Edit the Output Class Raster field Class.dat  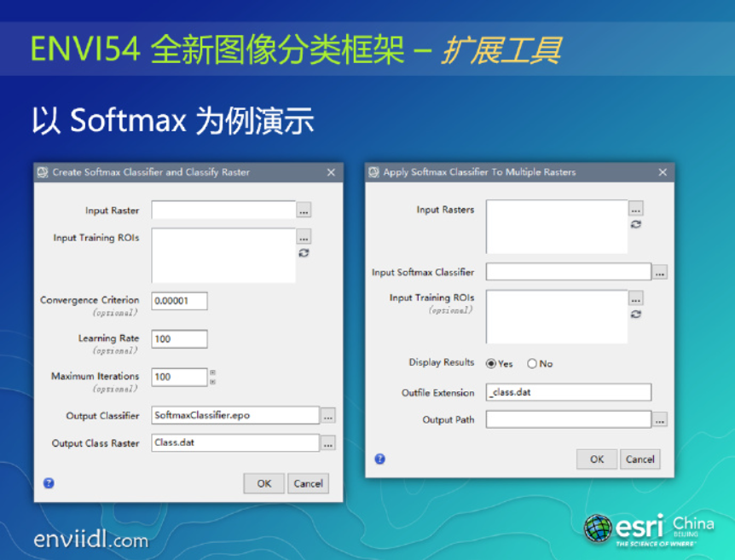pyautogui.click(x=235, y=442)
